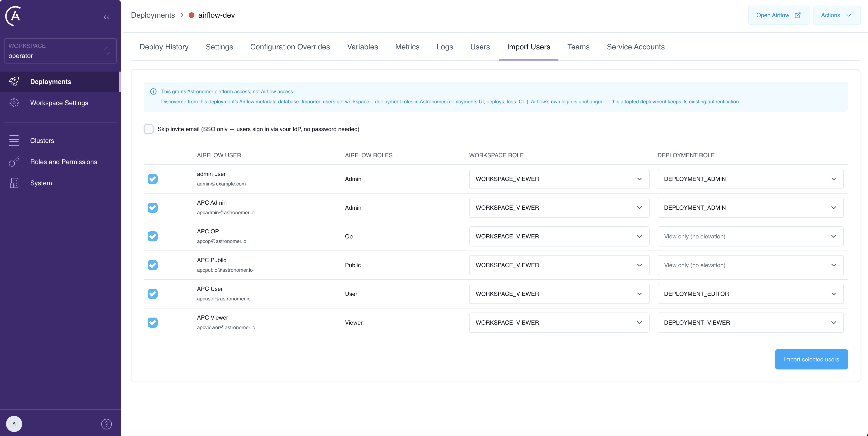
Task: Open workspace role dropdown for APC Admin
Action: (559, 208)
